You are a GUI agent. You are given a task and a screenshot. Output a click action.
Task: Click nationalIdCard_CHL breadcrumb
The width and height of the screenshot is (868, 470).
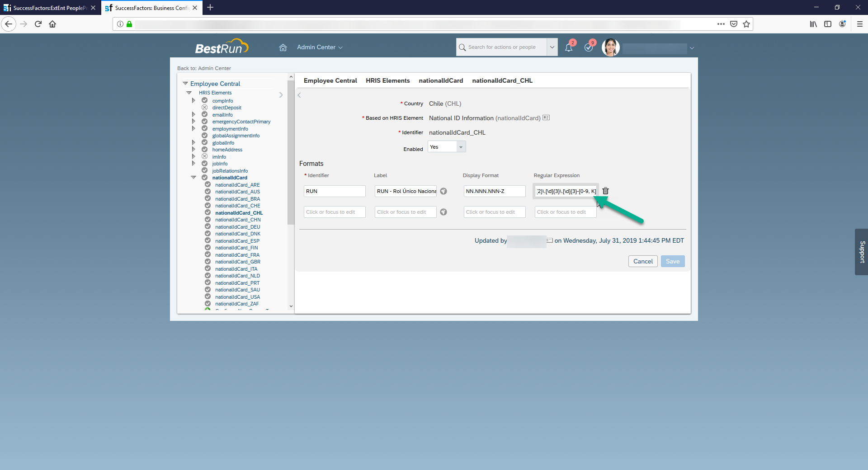[x=502, y=80]
